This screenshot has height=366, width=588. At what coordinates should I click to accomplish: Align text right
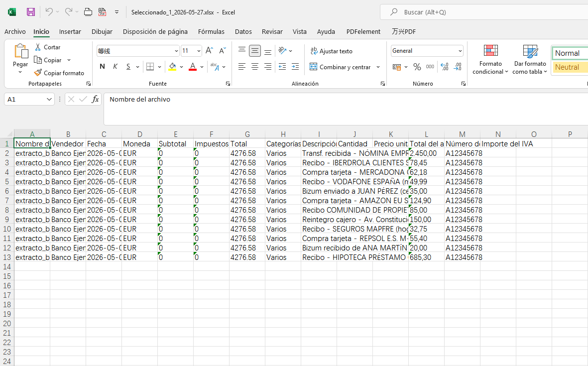point(268,67)
